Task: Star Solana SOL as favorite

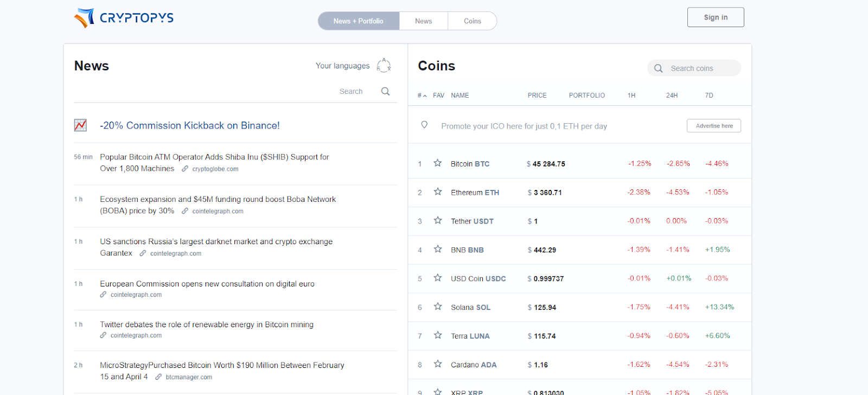Action: [x=437, y=307]
